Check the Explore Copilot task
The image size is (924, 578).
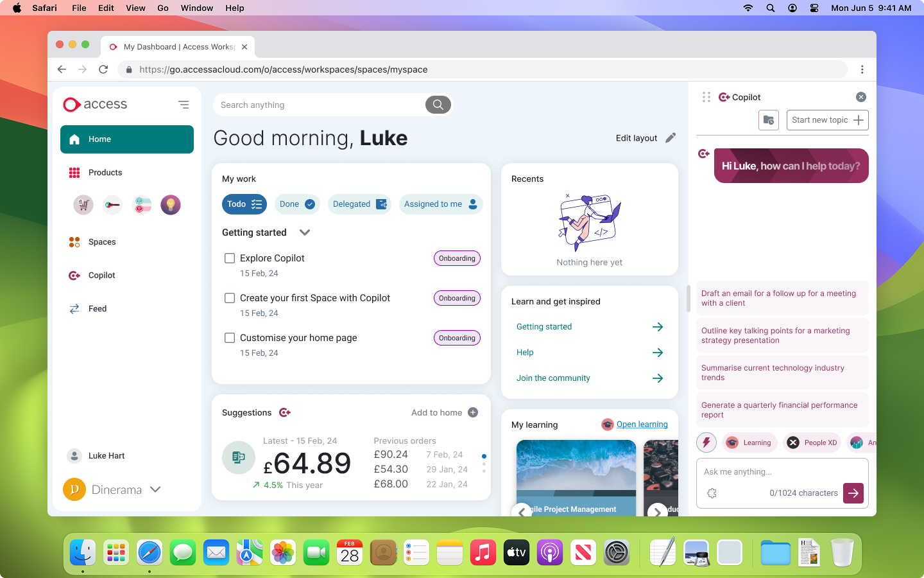[x=230, y=258]
